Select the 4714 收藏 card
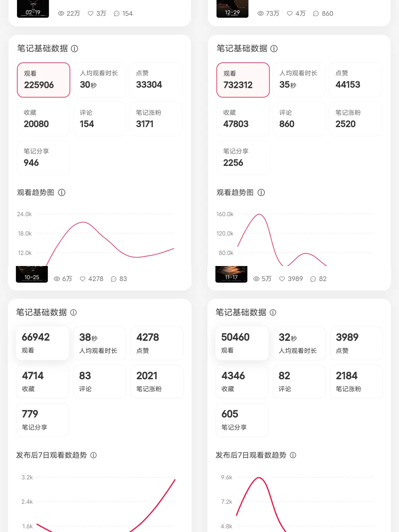The width and height of the screenshot is (399, 532). pos(42,382)
